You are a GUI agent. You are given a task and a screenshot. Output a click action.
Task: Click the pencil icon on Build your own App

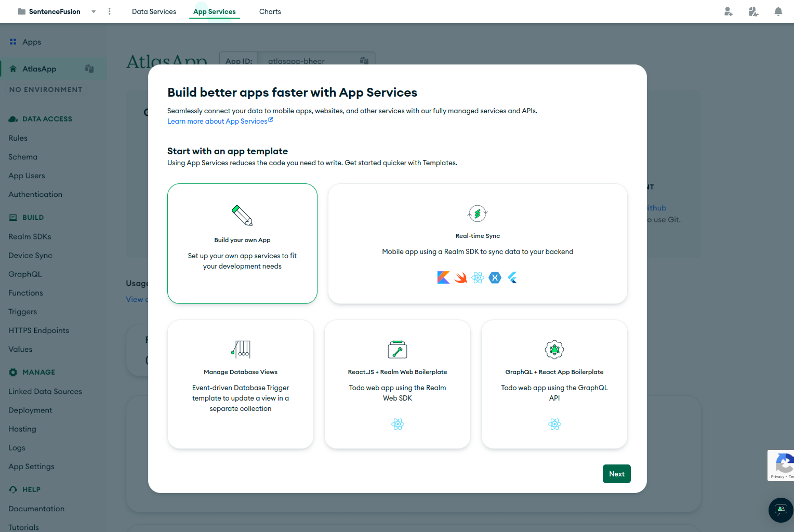pyautogui.click(x=242, y=215)
